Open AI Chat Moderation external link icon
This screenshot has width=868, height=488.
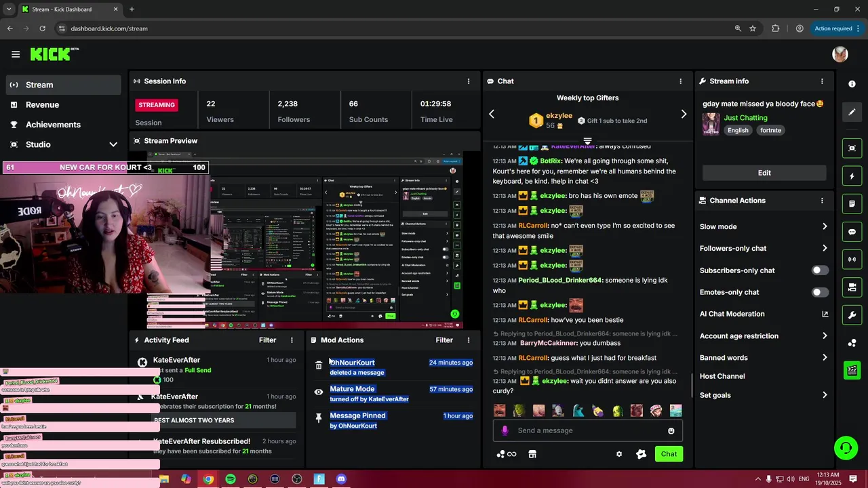click(825, 314)
